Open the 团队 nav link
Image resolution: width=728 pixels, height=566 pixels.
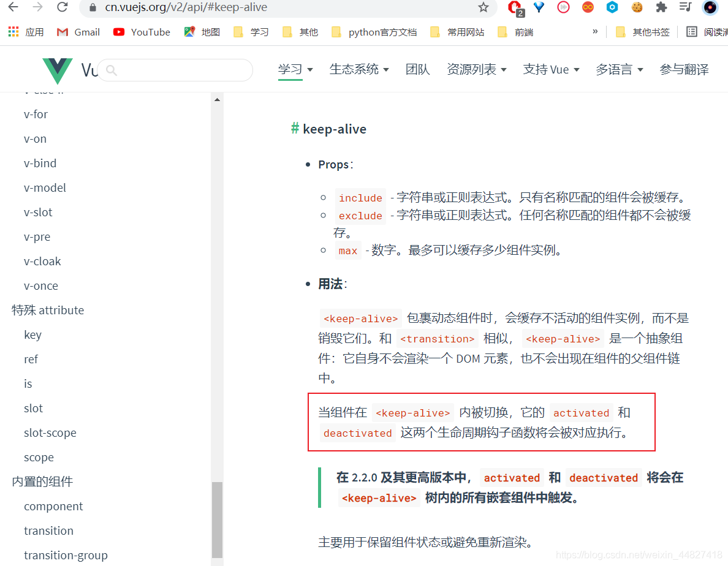click(x=417, y=70)
